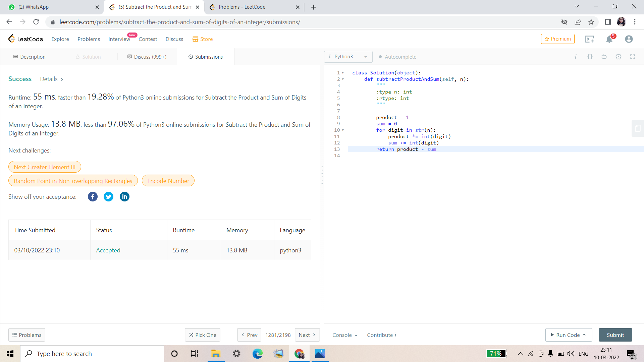Click the Contribute link

coord(381,335)
